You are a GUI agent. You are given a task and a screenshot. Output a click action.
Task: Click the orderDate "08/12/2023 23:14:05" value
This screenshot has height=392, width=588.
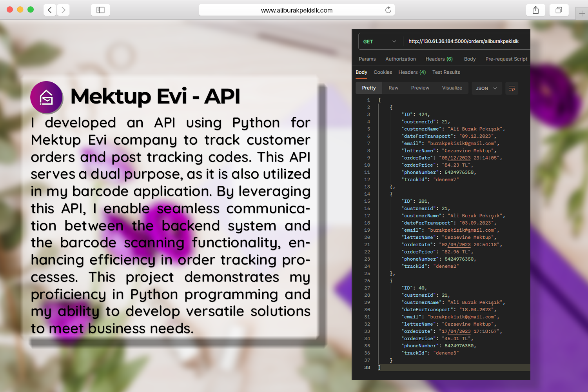point(469,158)
